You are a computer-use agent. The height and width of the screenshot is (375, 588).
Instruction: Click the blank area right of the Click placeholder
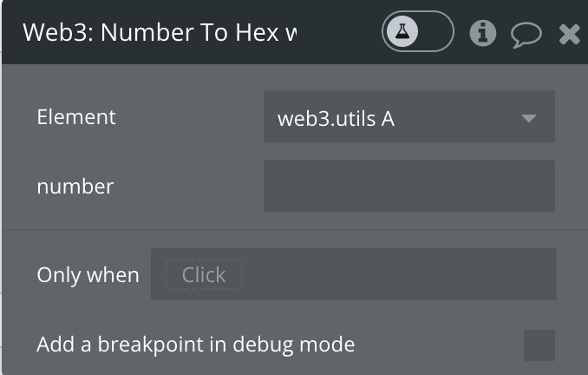click(400, 274)
